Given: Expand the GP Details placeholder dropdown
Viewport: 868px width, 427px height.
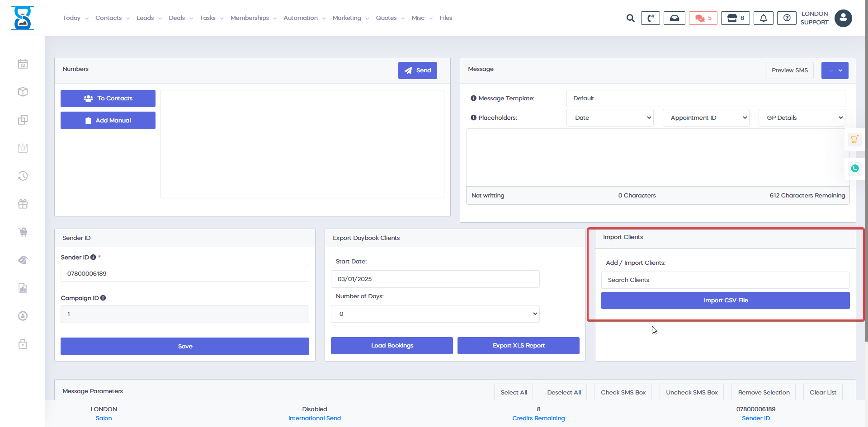Looking at the screenshot, I should point(802,118).
